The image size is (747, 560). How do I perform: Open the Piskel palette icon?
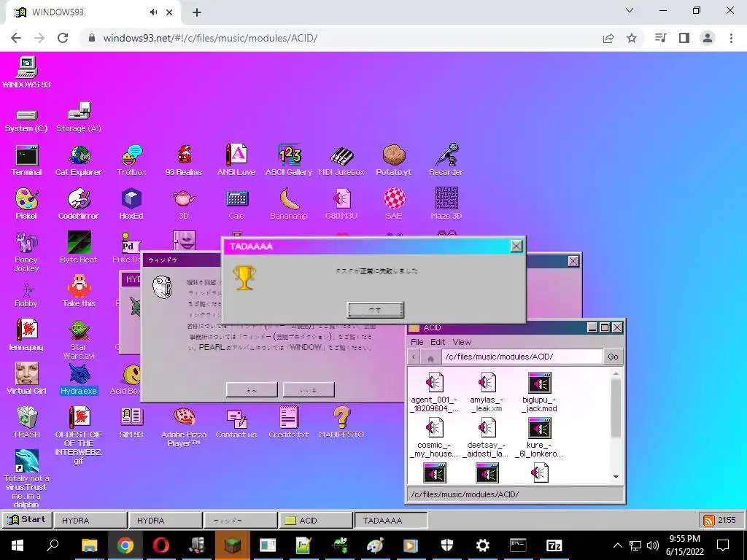point(27,198)
